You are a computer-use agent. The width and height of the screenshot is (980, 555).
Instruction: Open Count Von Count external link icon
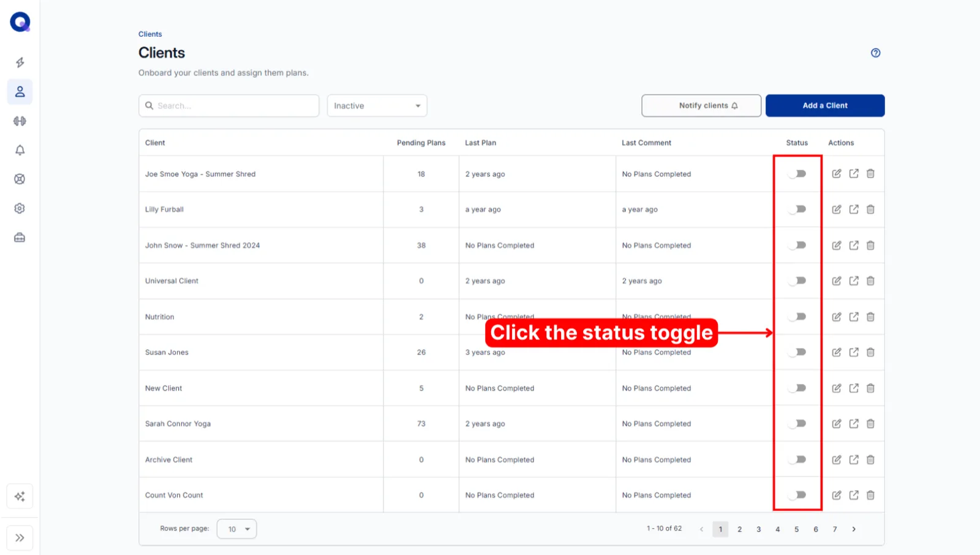point(854,495)
